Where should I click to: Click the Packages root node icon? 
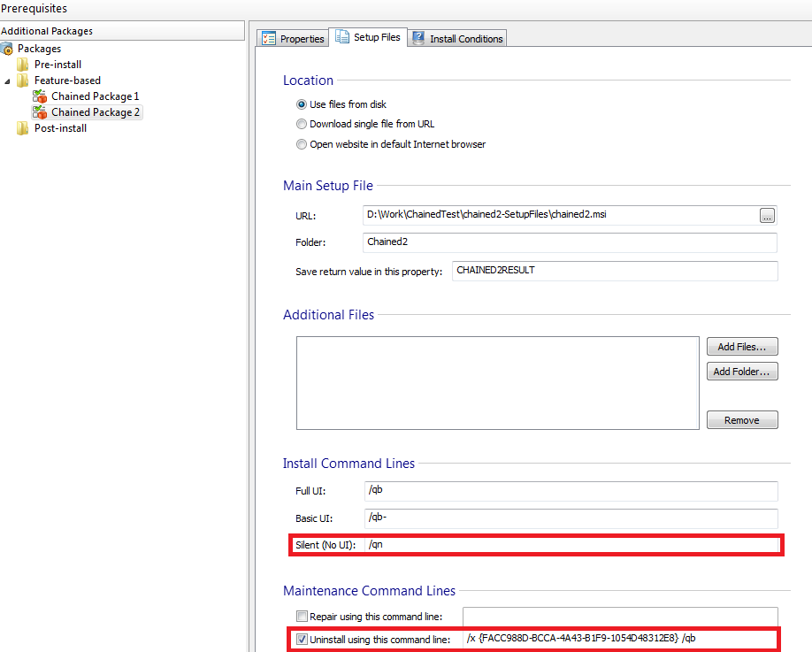[x=7, y=49]
